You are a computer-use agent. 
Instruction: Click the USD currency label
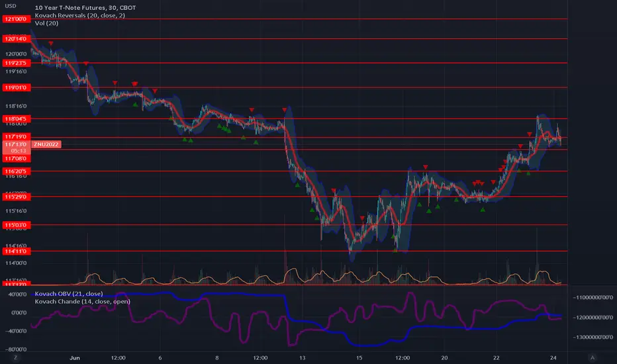coord(11,6)
